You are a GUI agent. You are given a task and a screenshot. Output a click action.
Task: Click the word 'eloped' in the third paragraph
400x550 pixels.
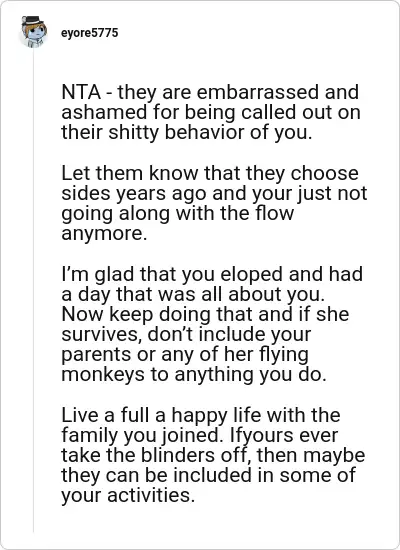point(251,274)
